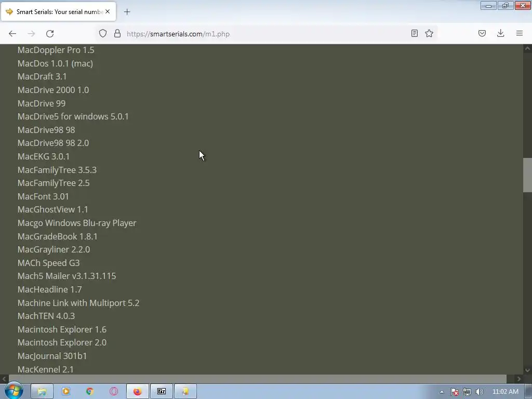Viewport: 532px width, 399px height.
Task: Open MacFont 3.01 link
Action: coord(43,196)
